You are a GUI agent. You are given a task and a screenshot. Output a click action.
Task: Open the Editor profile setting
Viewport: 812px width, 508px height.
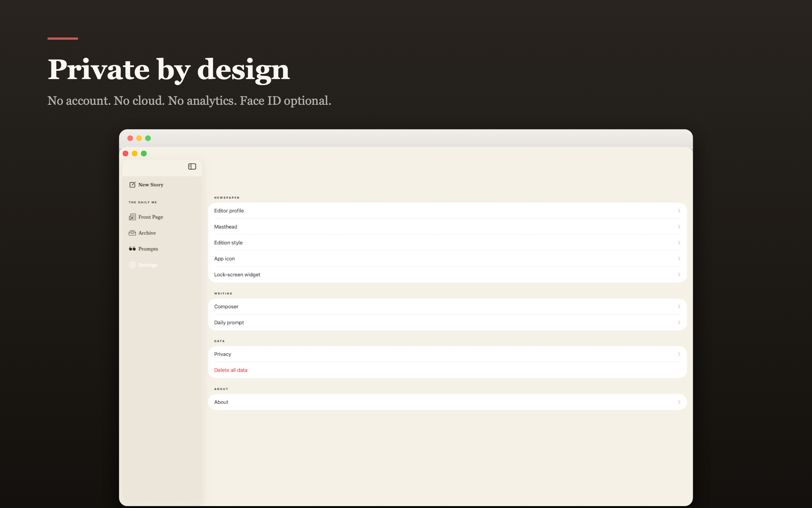pos(447,211)
